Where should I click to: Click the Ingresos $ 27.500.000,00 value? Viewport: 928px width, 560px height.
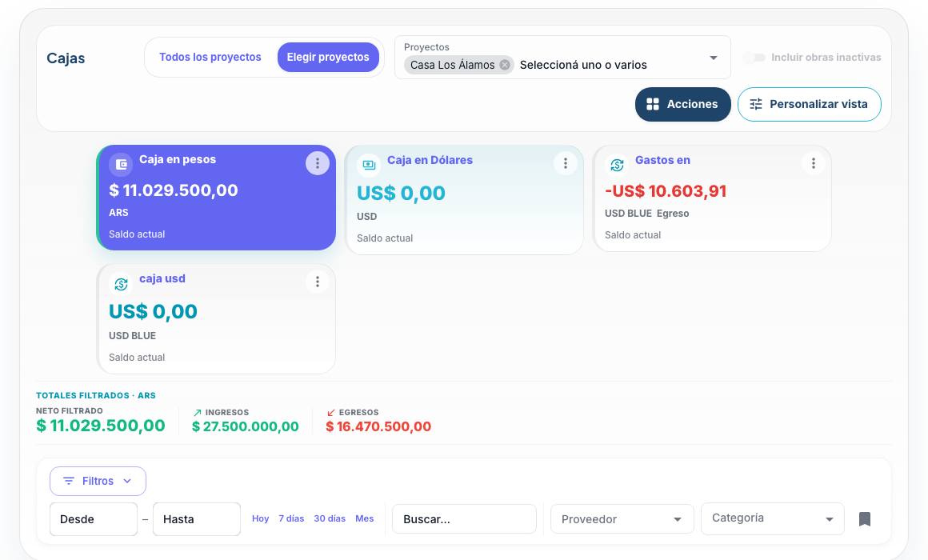coord(245,426)
